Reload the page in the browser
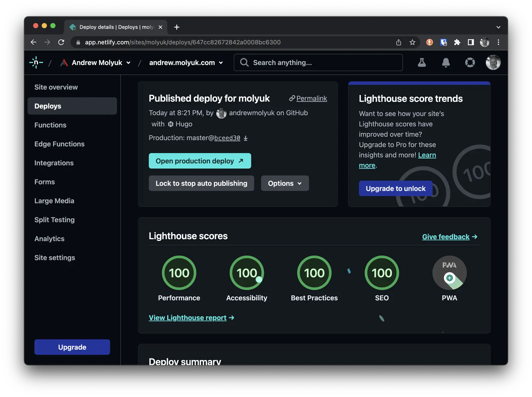The height and width of the screenshot is (397, 532). (x=61, y=42)
